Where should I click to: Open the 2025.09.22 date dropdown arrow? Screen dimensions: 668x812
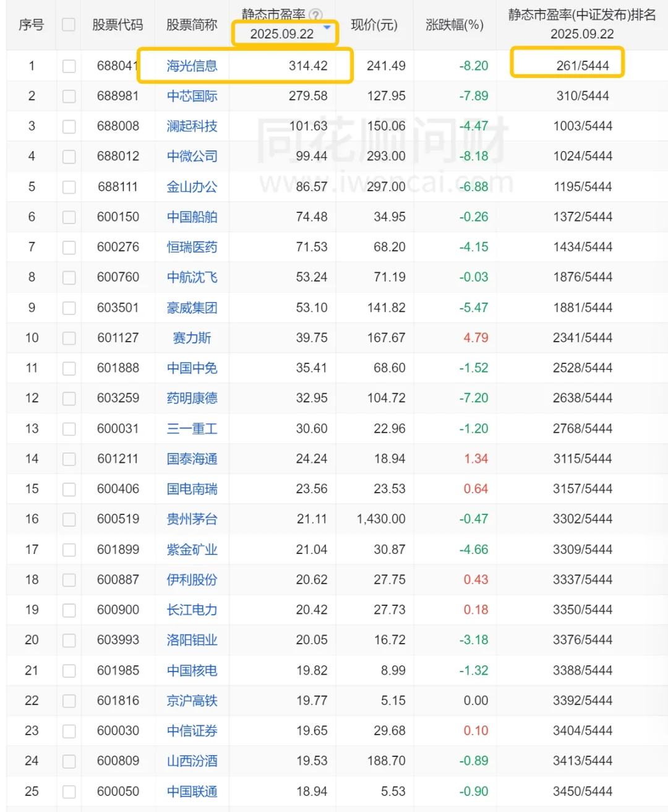click(327, 27)
